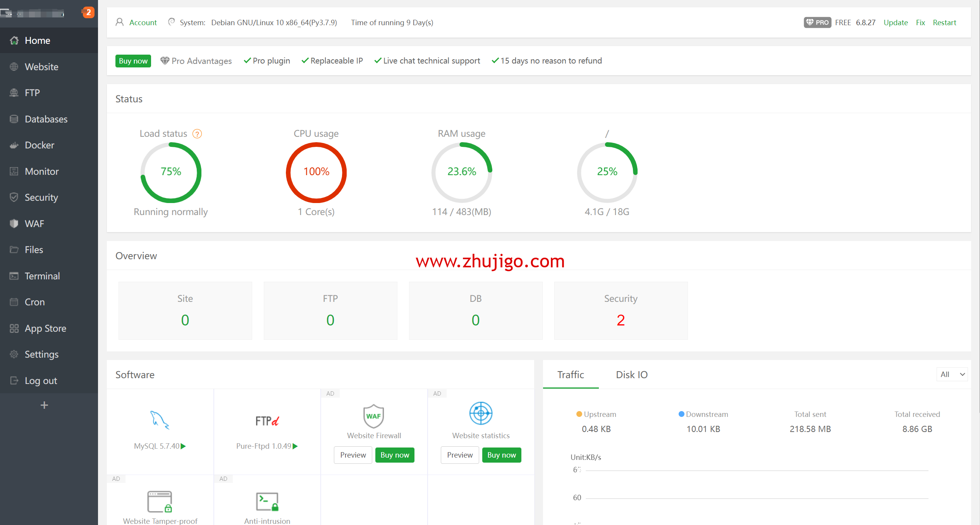980x525 pixels.
Task: Open the Account link
Action: [143, 22]
